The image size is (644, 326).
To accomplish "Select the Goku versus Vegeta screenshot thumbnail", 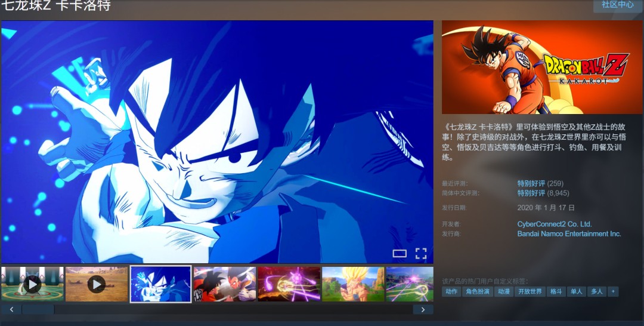I will [224, 284].
